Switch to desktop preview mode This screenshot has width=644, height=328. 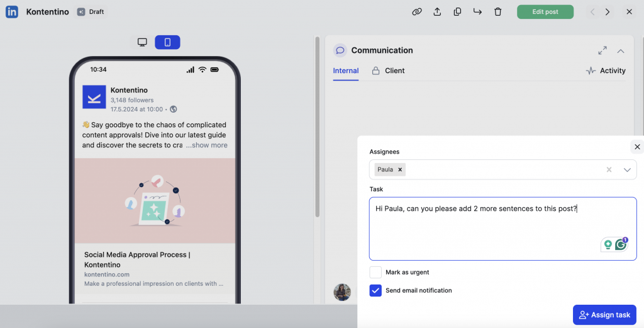pos(143,42)
